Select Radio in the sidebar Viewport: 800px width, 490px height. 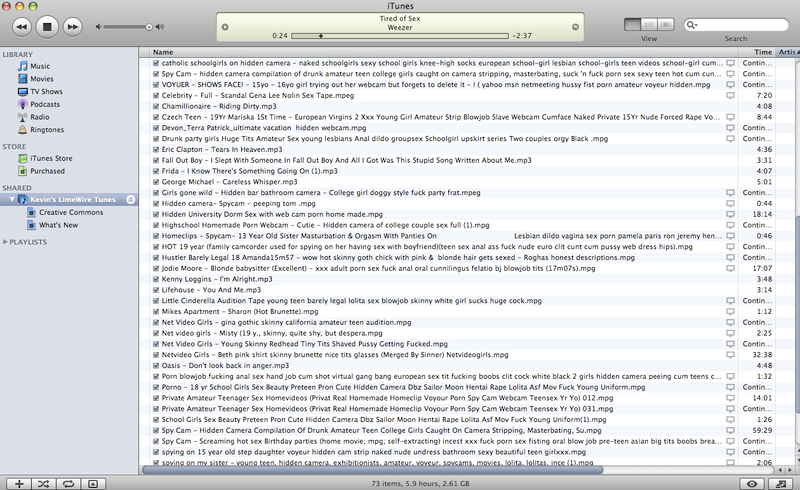point(40,117)
